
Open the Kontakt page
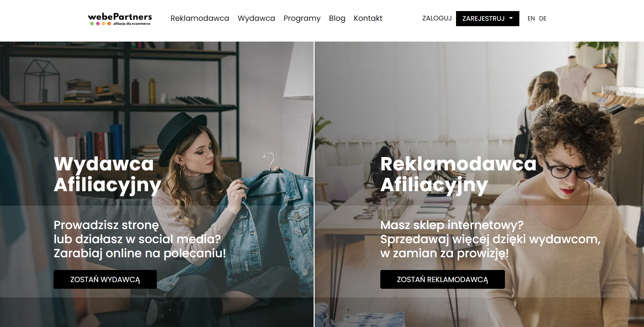tap(368, 18)
